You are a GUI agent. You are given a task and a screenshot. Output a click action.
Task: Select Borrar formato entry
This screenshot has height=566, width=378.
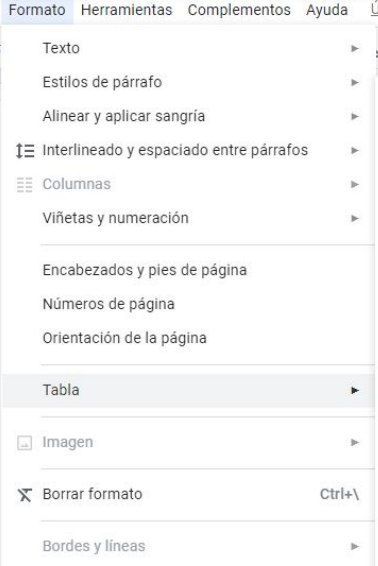[x=188, y=495]
